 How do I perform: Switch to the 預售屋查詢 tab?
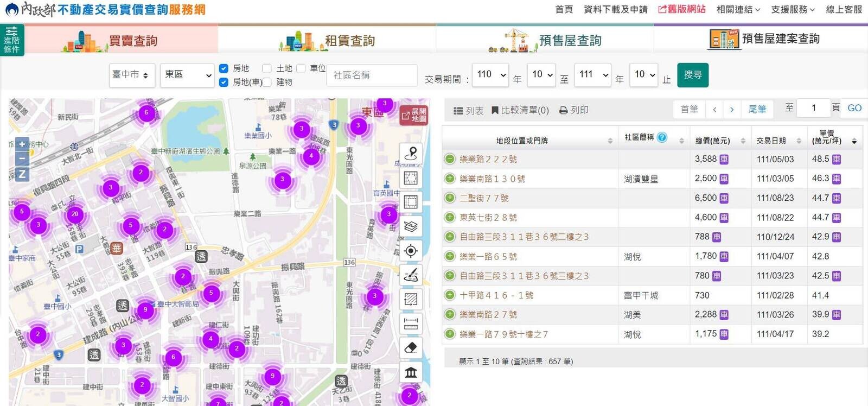coord(545,40)
